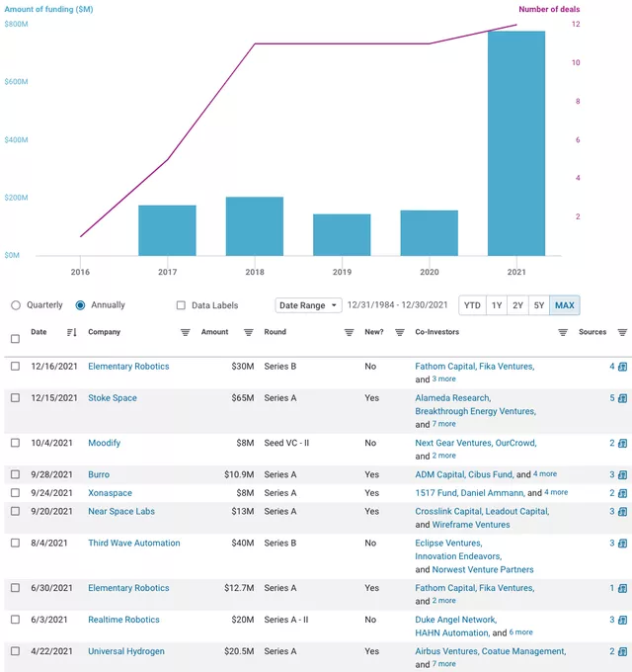Image resolution: width=632 pixels, height=672 pixels.
Task: Open source count '5' for Stoke Space
Action: point(612,398)
